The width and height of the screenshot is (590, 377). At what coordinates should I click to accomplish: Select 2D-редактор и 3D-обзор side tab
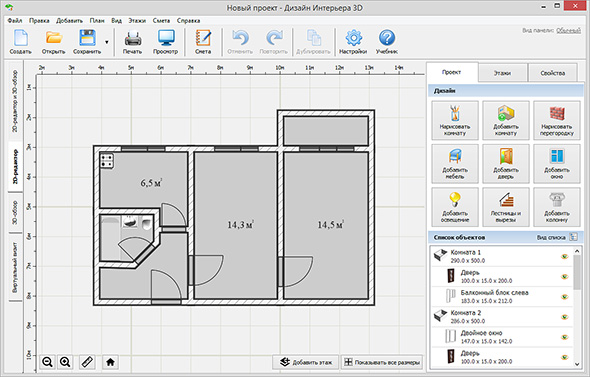pos(15,101)
